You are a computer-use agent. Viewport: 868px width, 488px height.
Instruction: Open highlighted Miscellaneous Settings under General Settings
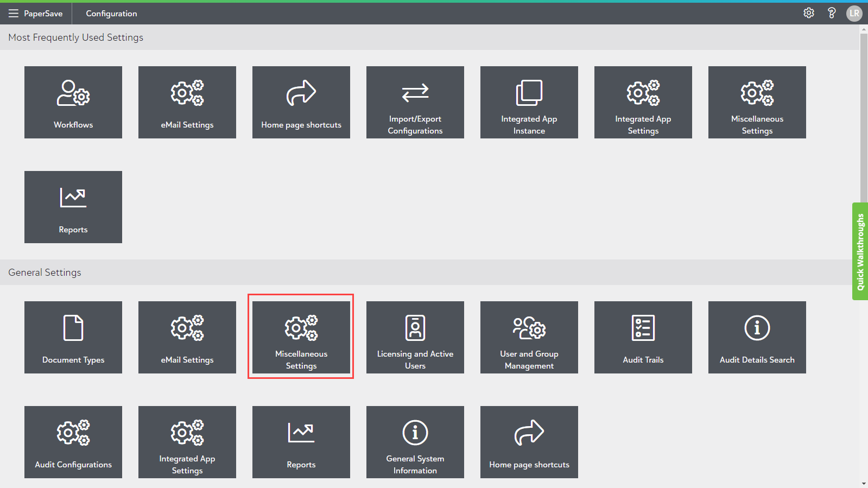pos(301,337)
